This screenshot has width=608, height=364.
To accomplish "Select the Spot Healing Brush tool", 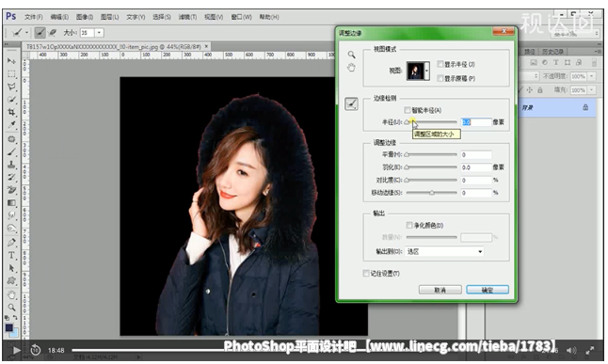I will coord(11,139).
